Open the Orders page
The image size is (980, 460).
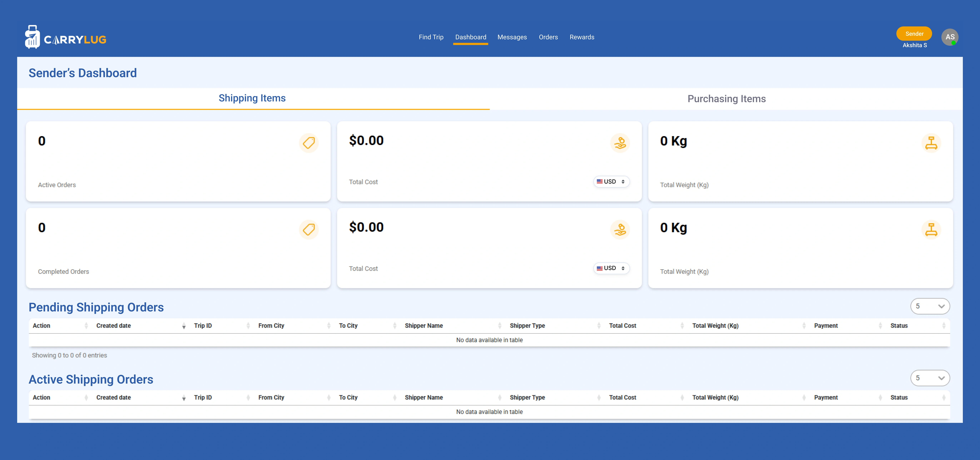tap(548, 37)
